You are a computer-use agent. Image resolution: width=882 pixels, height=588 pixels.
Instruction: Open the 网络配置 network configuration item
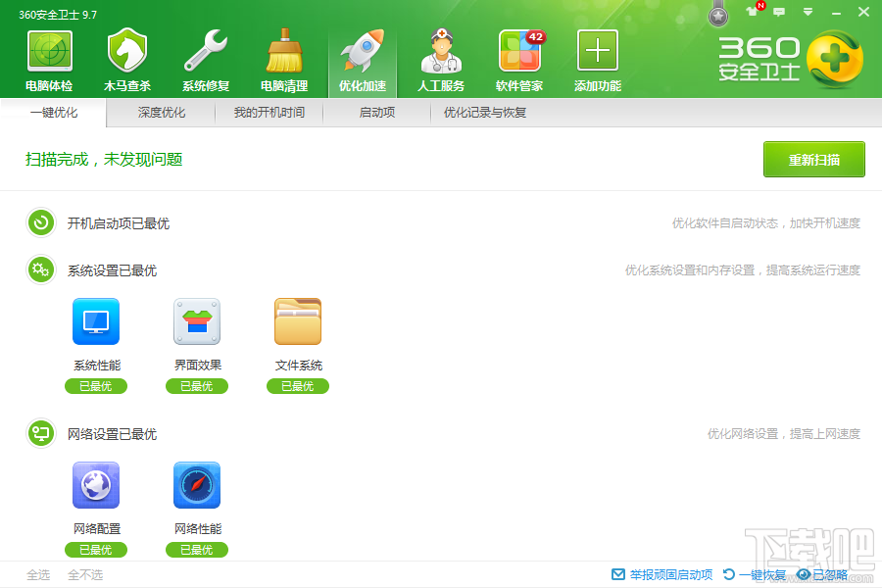tap(95, 484)
